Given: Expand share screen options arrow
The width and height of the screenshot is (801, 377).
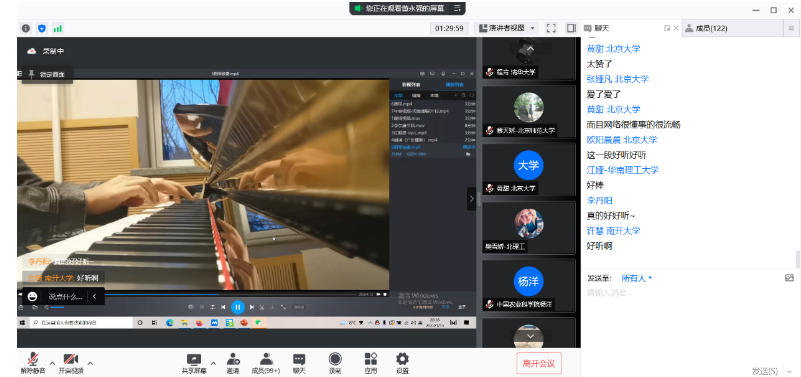Looking at the screenshot, I should pos(214,363).
